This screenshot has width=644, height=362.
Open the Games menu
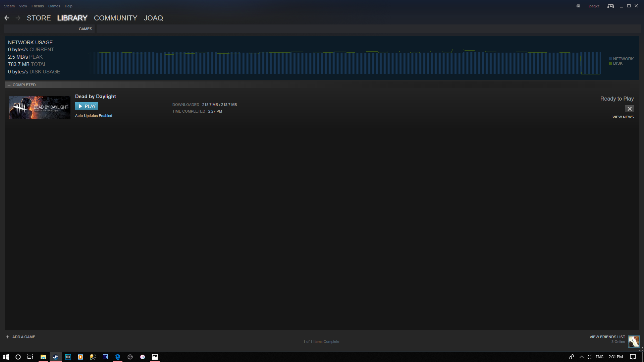[x=54, y=6]
